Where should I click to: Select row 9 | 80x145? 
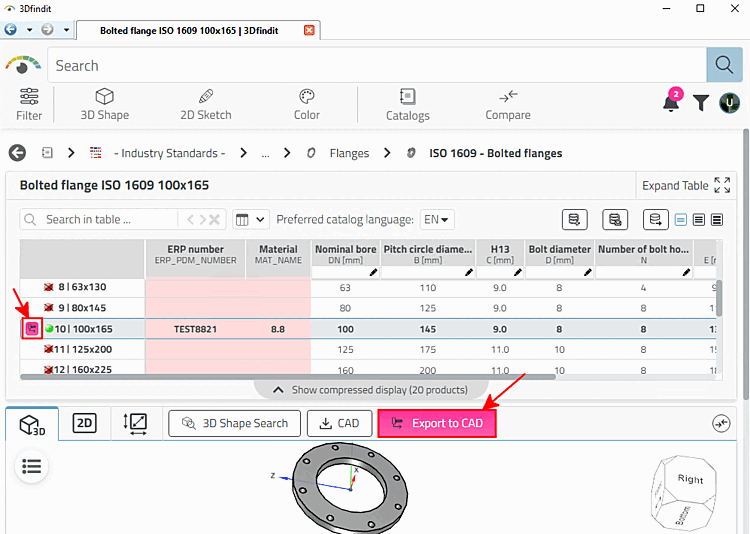pyautogui.click(x=82, y=308)
